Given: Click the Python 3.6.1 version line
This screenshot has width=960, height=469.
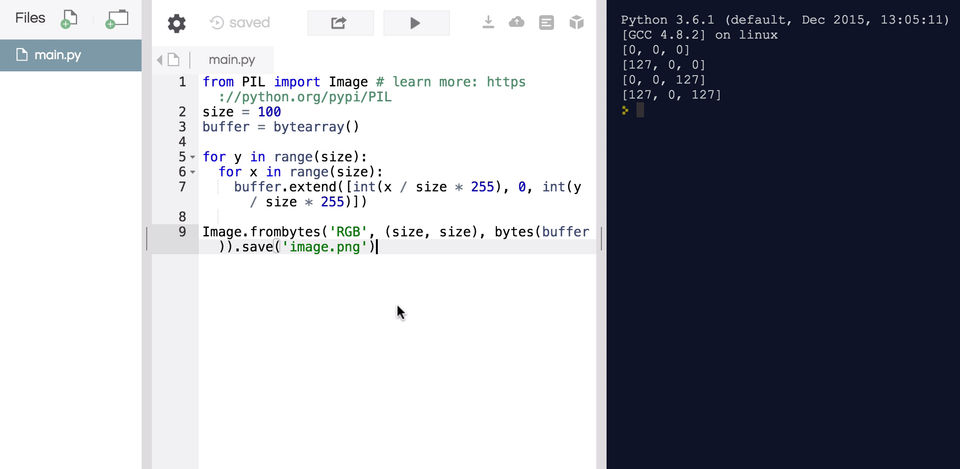Looking at the screenshot, I should pyautogui.click(x=785, y=20).
